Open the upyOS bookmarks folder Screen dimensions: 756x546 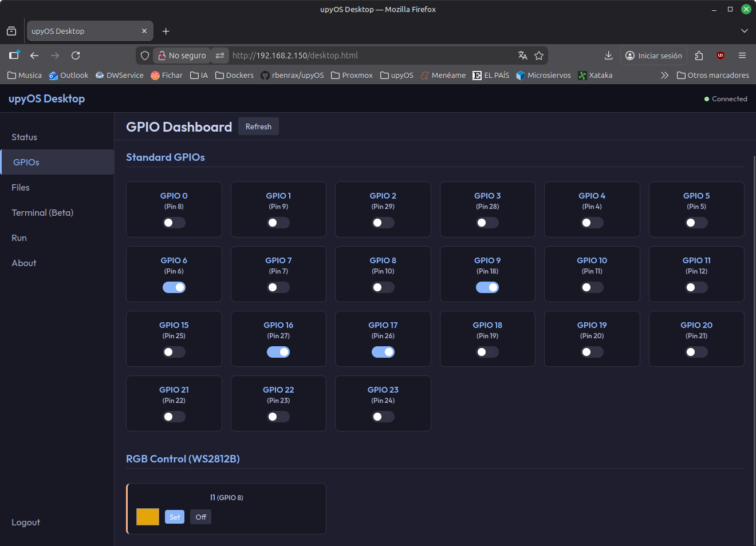tap(396, 75)
